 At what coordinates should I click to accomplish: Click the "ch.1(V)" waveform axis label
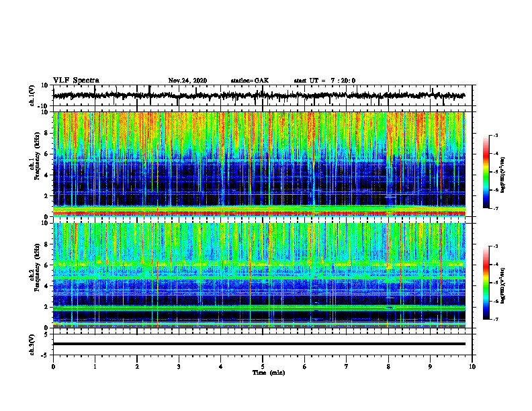tap(32, 95)
